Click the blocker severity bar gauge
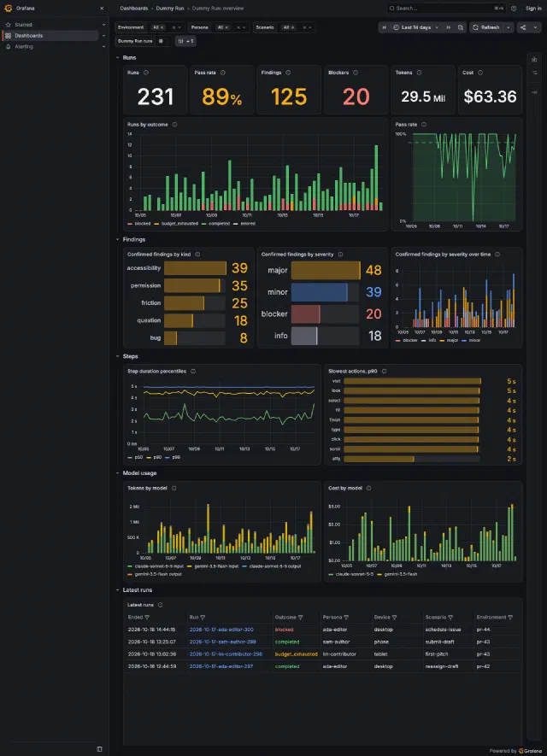This screenshot has height=756, width=547. coord(325,314)
